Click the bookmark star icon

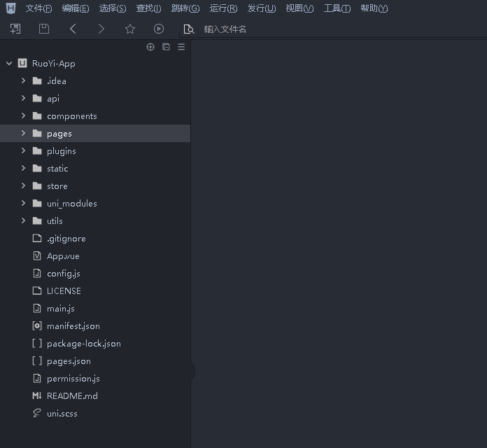[x=130, y=29]
